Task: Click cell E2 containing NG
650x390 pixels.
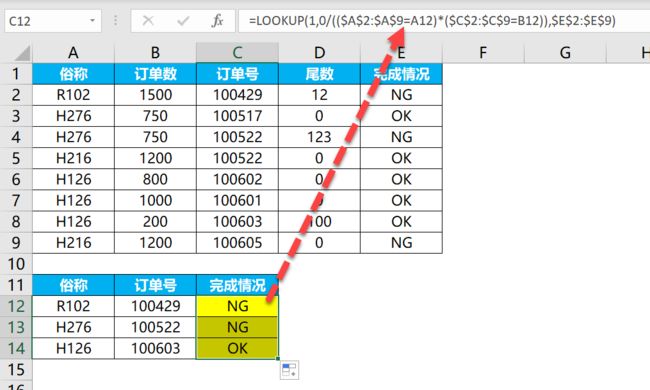Action: (x=401, y=95)
